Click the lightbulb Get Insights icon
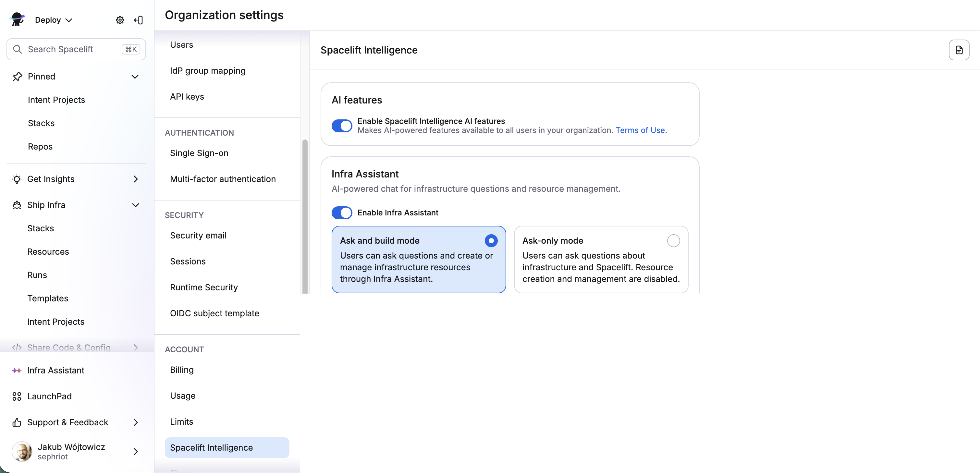 (x=17, y=179)
